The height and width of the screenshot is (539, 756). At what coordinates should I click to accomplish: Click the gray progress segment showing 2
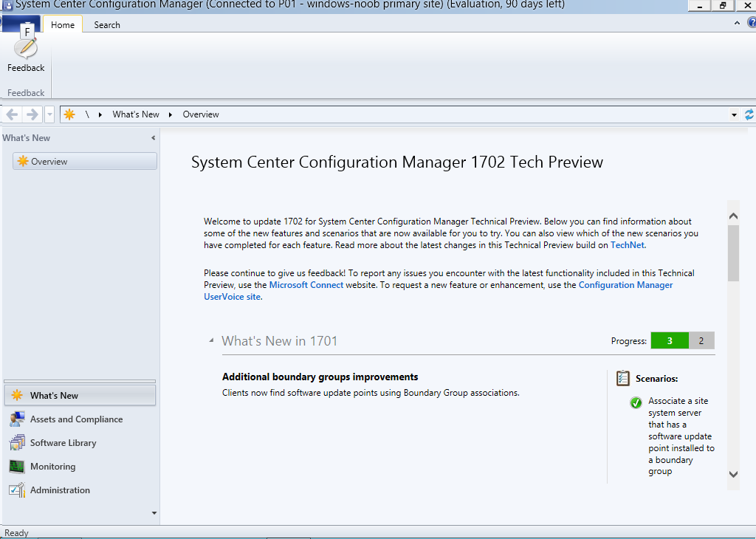[x=701, y=341]
